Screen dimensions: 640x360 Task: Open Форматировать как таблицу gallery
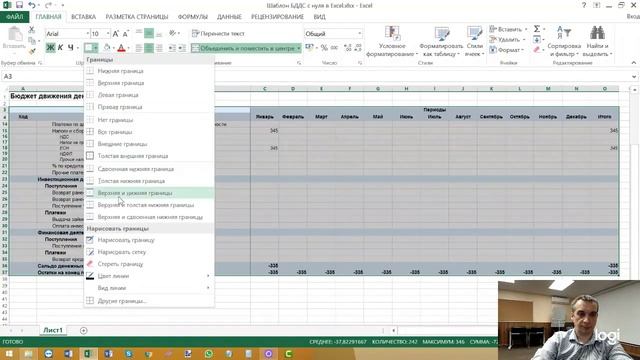tap(441, 41)
